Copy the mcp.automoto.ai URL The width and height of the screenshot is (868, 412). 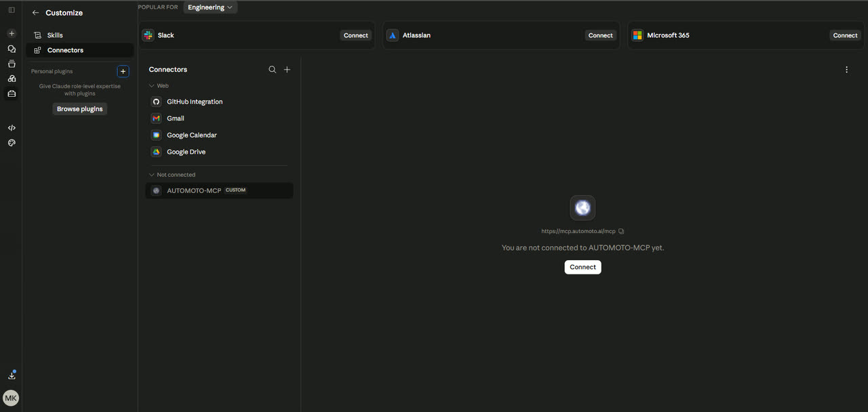click(621, 232)
